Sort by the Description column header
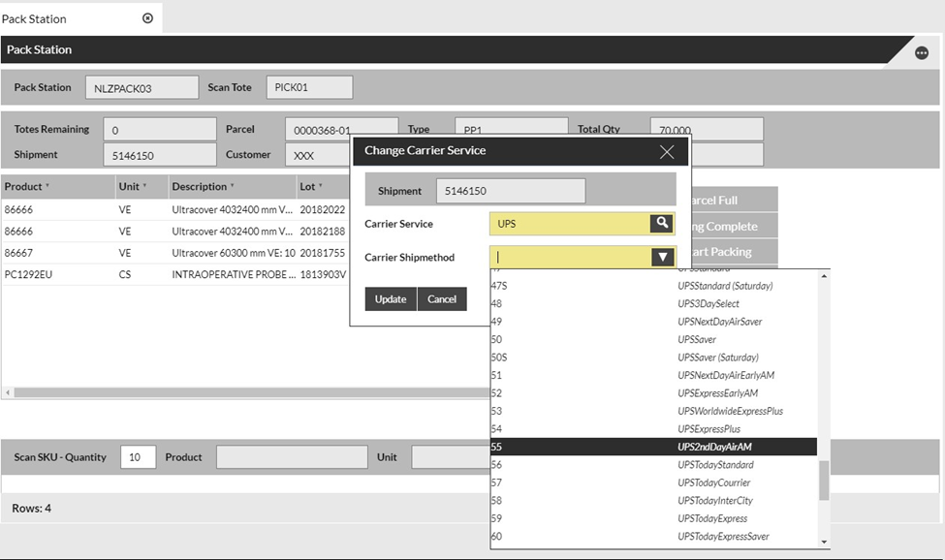The height and width of the screenshot is (560, 945). (199, 186)
